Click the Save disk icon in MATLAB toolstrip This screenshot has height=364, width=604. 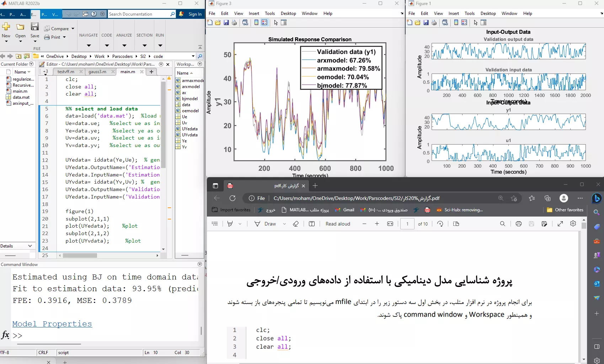click(34, 27)
